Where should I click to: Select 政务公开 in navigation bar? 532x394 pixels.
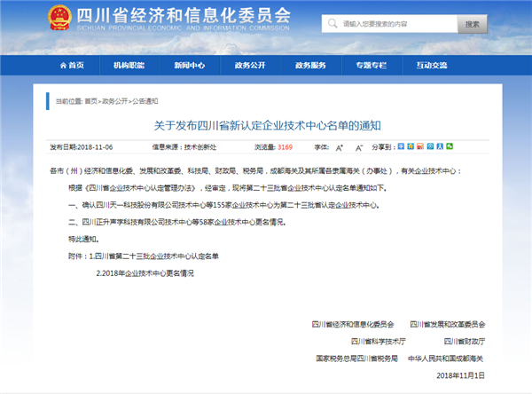click(249, 66)
